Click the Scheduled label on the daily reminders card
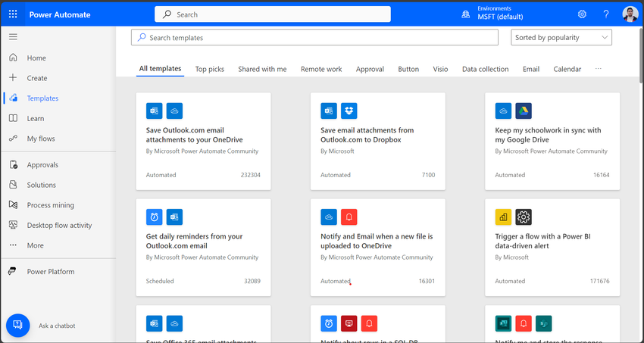Viewport: 644px width, 343px height. click(160, 281)
